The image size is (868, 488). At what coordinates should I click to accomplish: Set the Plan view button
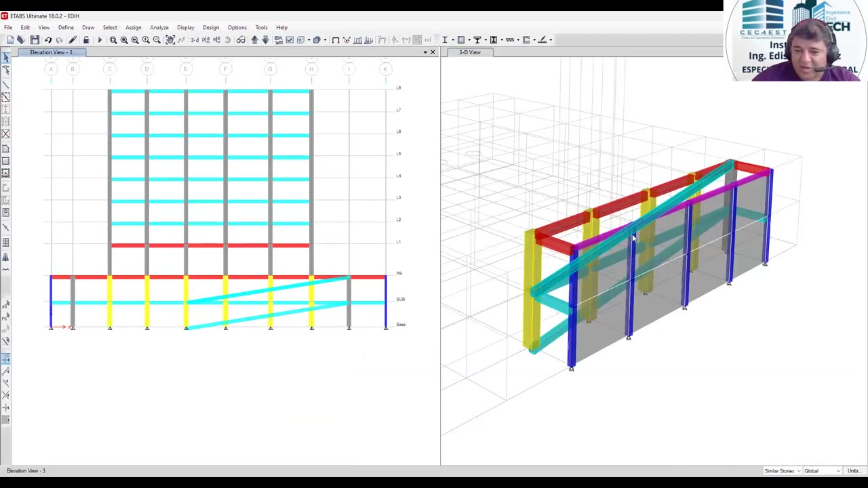205,40
